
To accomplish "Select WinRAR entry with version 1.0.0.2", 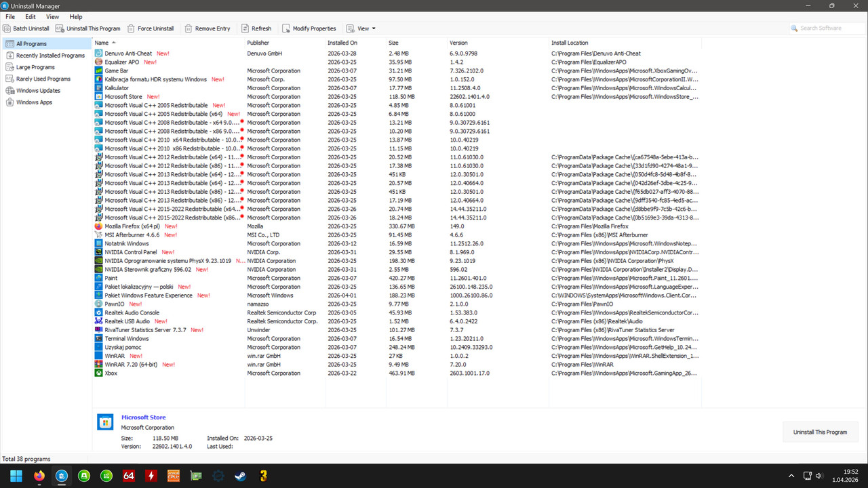I will (x=397, y=356).
